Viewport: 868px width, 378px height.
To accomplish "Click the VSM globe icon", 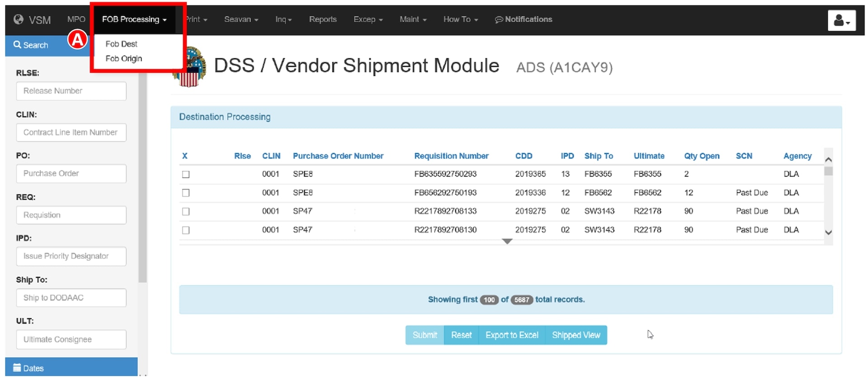I will tap(19, 19).
